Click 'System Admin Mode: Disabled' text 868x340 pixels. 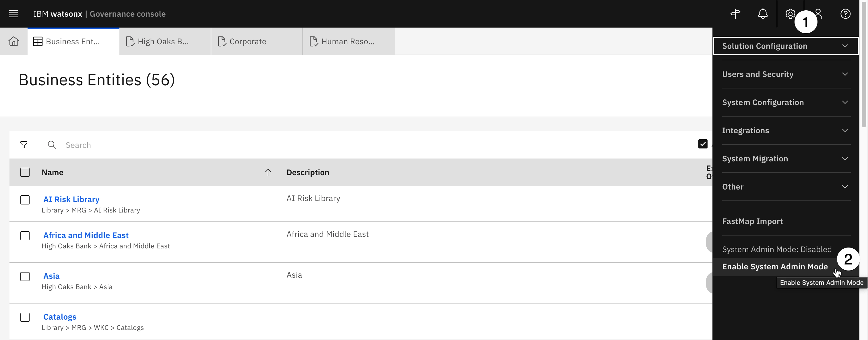(x=777, y=249)
